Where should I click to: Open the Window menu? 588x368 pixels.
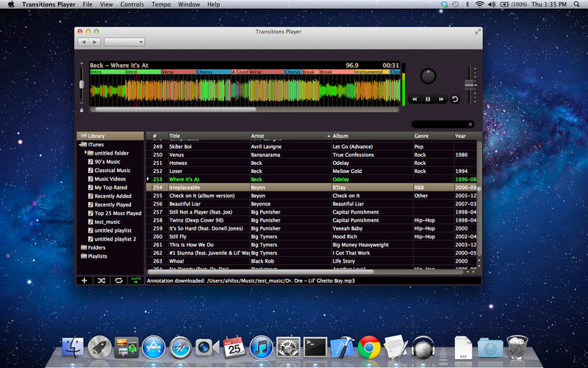point(189,4)
